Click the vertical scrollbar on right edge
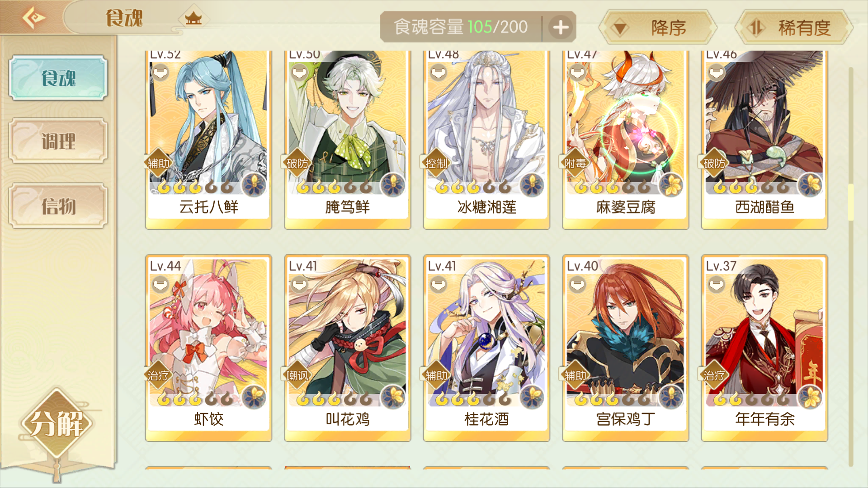The height and width of the screenshot is (488, 868). click(850, 267)
